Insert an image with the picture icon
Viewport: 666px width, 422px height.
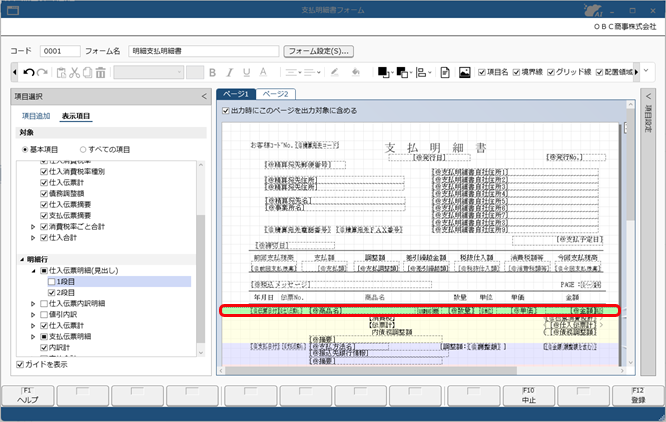pyautogui.click(x=465, y=73)
